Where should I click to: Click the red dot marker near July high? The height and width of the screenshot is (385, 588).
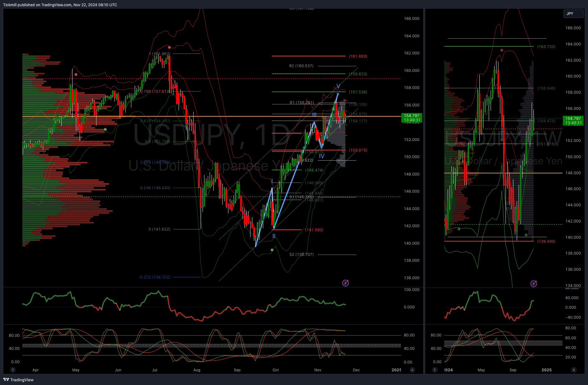pyautogui.click(x=169, y=47)
